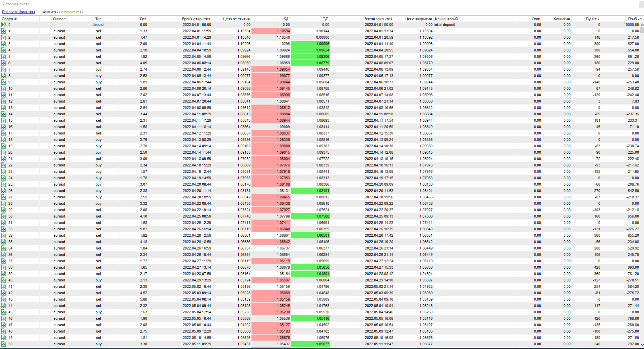Click the Время открытия column header
The width and height of the screenshot is (644, 349).
[x=196, y=19]
